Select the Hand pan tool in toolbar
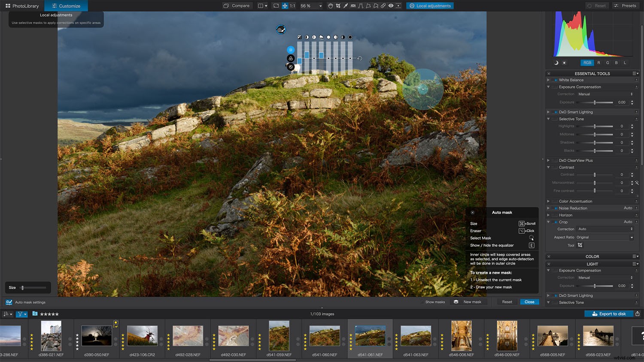This screenshot has width=644, height=362. (331, 6)
